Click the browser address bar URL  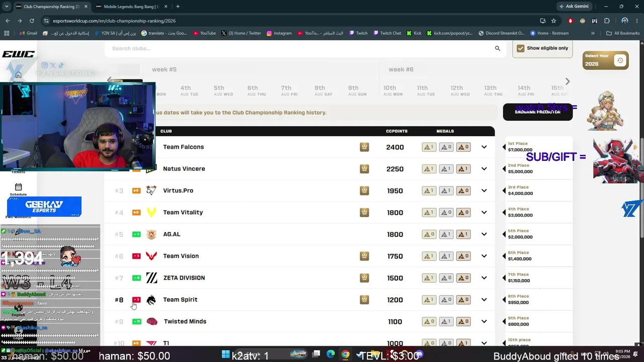[114, 21]
